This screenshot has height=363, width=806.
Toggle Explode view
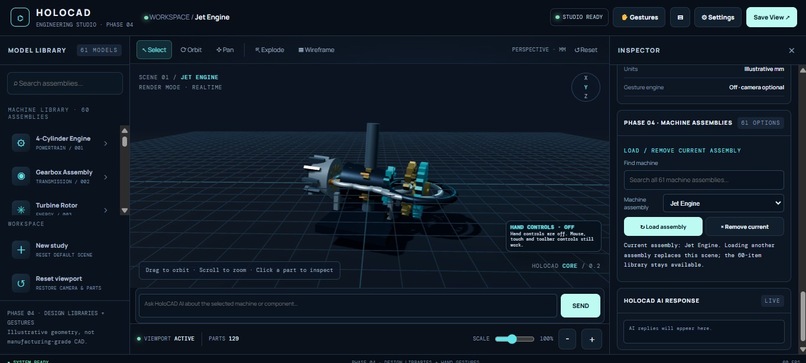click(269, 50)
